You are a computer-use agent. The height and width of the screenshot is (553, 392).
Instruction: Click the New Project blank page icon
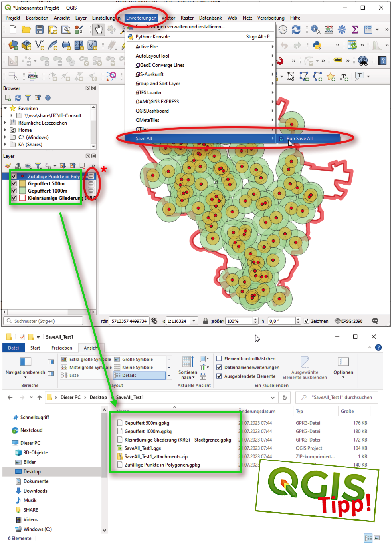click(x=13, y=30)
